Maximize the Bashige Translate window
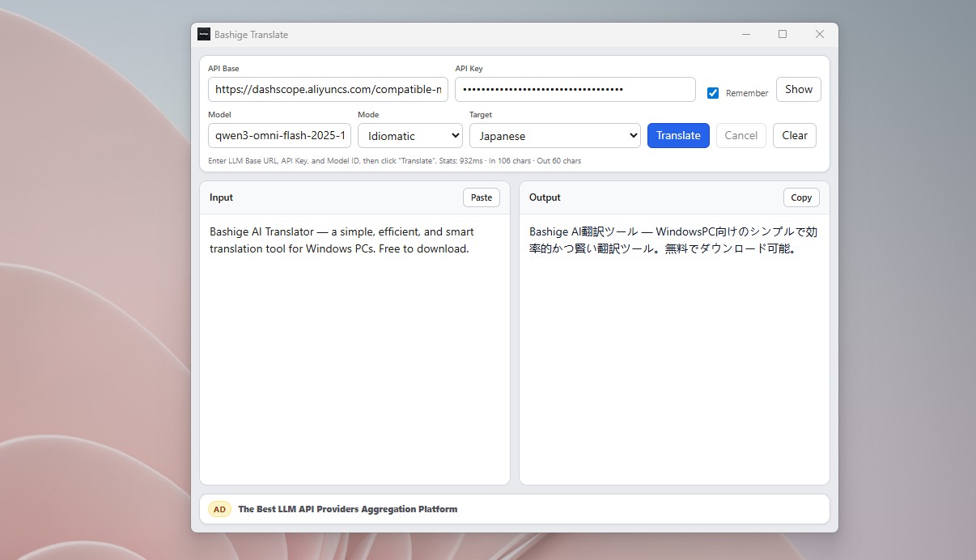 pos(783,34)
